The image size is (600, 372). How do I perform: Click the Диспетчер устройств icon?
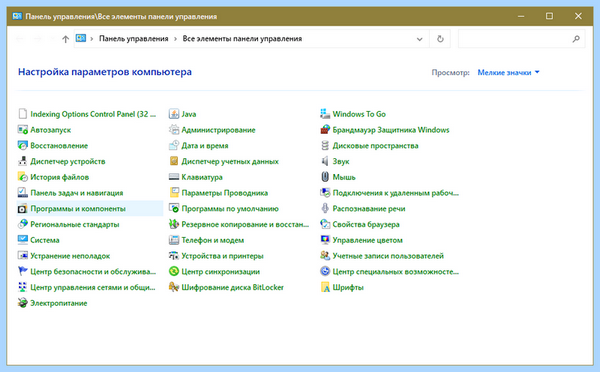click(x=23, y=161)
